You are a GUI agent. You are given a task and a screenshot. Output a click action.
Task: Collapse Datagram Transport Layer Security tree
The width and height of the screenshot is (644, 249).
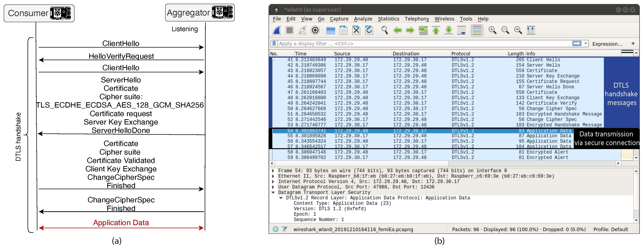pyautogui.click(x=273, y=192)
